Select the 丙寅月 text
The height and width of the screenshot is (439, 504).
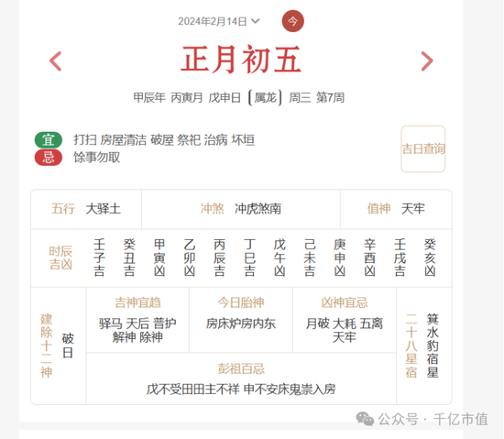187,97
